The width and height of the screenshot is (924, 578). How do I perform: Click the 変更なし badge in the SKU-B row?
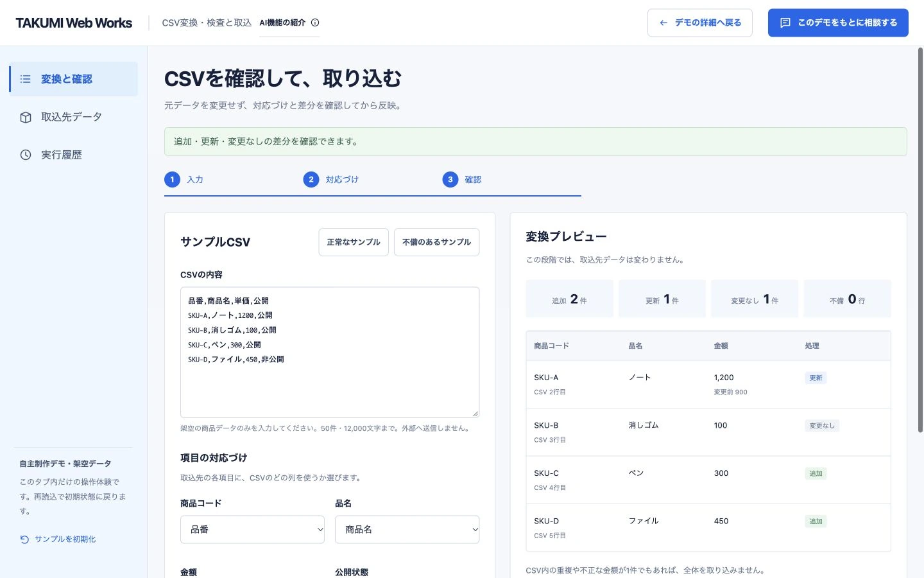822,425
